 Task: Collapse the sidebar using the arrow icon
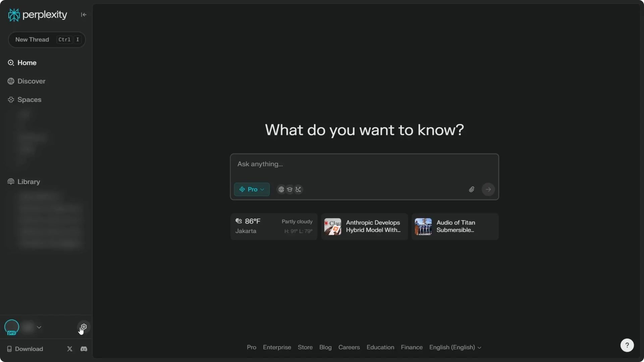(x=84, y=15)
